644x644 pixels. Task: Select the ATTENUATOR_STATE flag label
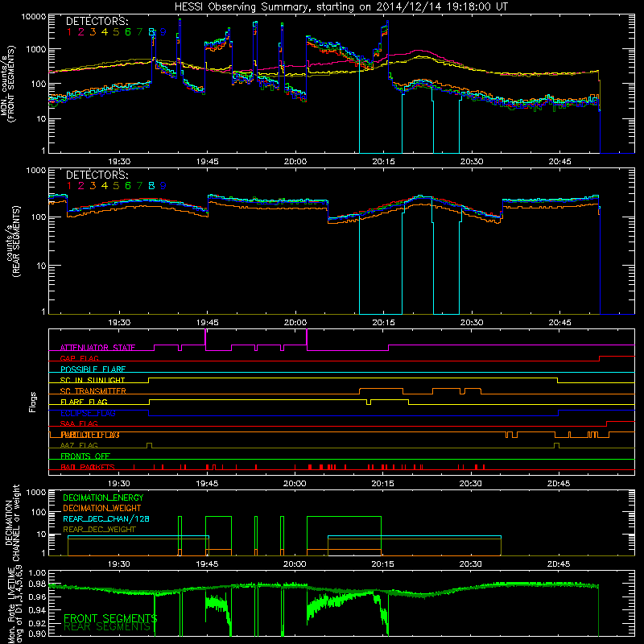tap(97, 348)
